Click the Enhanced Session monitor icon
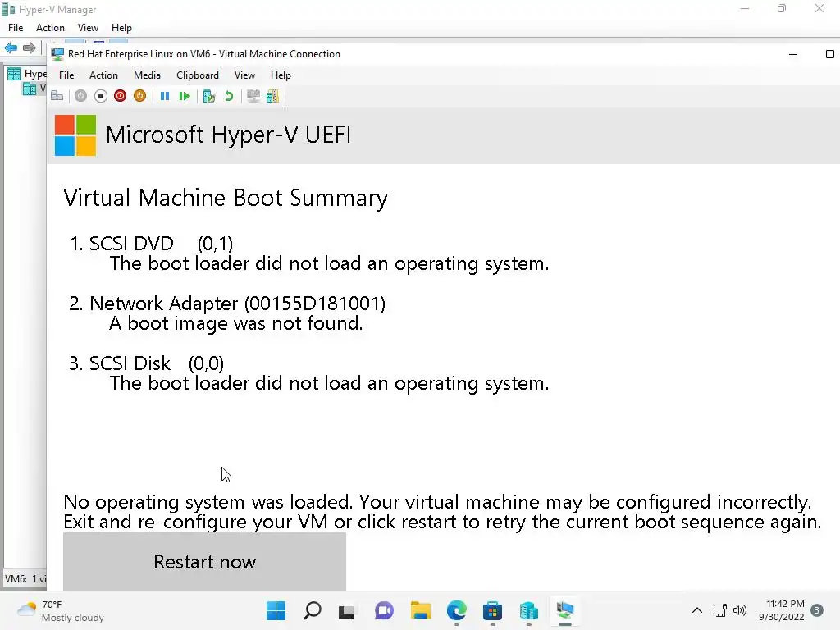This screenshot has width=840, height=630. [253, 96]
